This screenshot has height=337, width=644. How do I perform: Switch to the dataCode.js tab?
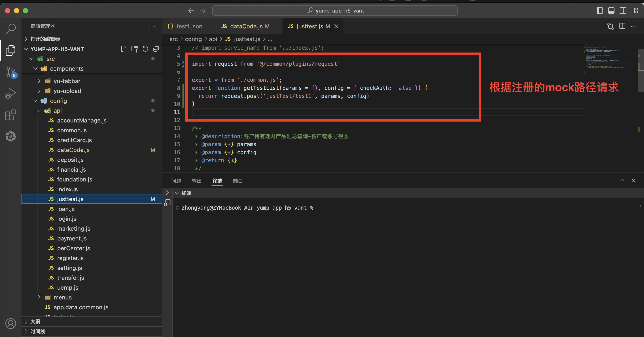pyautogui.click(x=249, y=26)
